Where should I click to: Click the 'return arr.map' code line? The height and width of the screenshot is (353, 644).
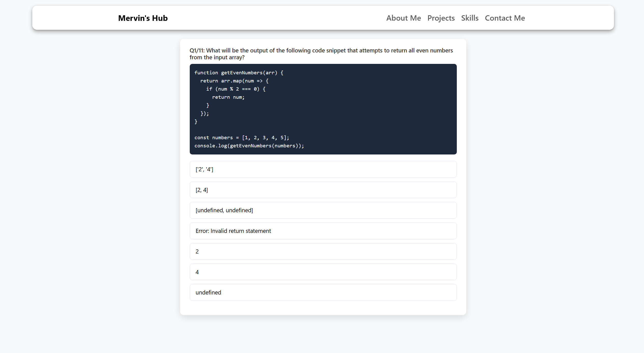click(234, 81)
